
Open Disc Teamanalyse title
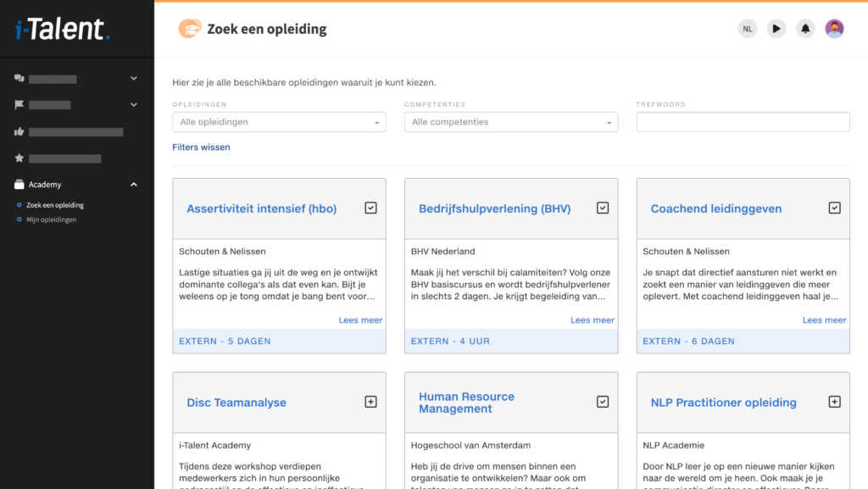[236, 403]
